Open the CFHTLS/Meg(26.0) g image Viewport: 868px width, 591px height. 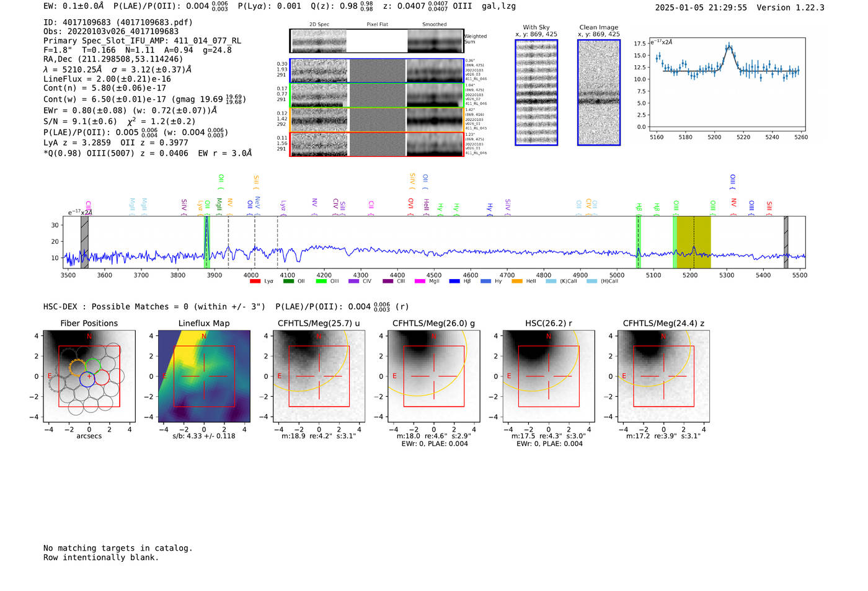click(433, 376)
